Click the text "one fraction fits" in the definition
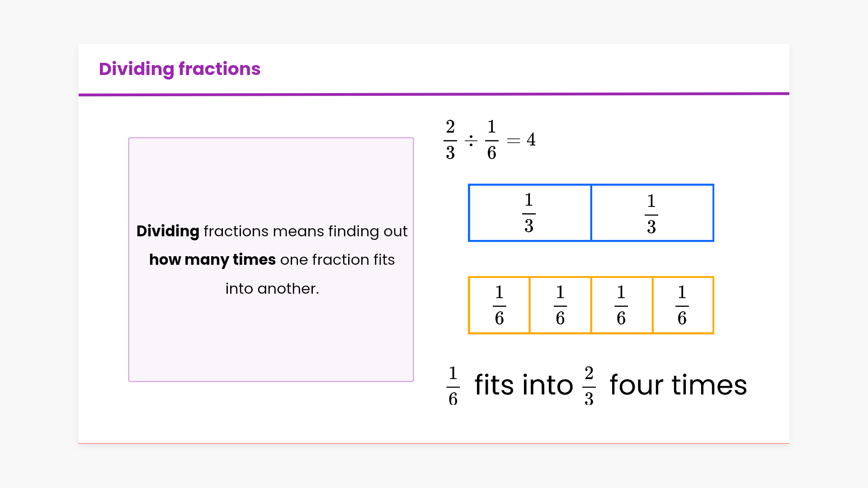Image resolution: width=868 pixels, height=488 pixels. click(x=337, y=260)
